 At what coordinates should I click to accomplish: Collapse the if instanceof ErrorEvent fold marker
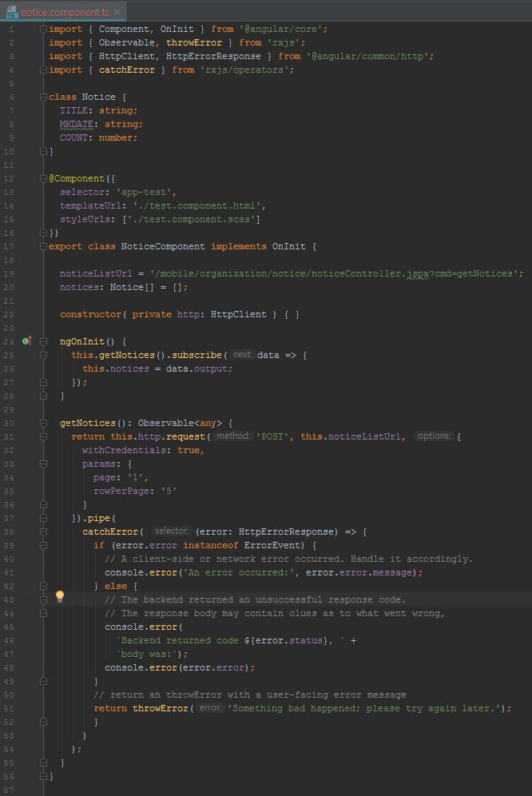pyautogui.click(x=43, y=545)
